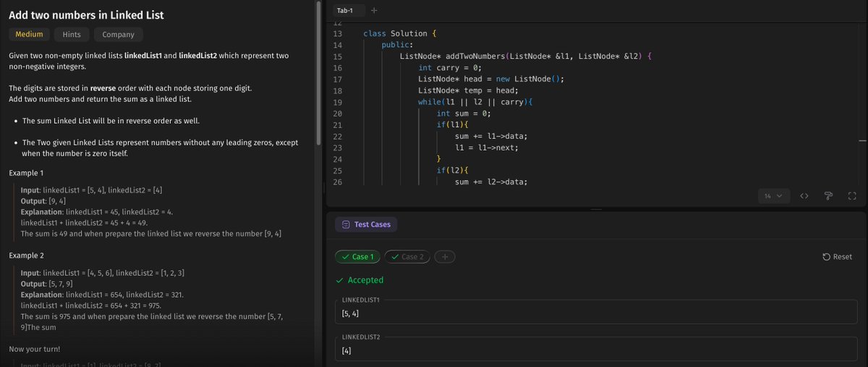
Task: Click the problem title 'Add two numbers in Linked List'
Action: pos(86,15)
